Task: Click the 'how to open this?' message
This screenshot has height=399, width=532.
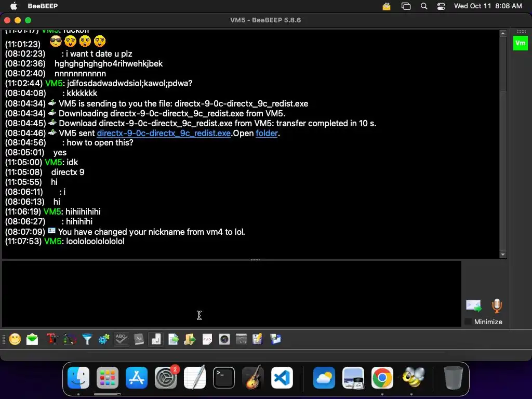Action: point(100,142)
